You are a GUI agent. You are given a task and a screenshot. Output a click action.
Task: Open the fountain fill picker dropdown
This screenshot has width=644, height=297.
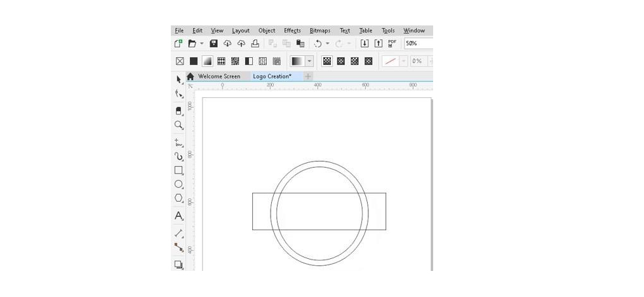tap(309, 61)
